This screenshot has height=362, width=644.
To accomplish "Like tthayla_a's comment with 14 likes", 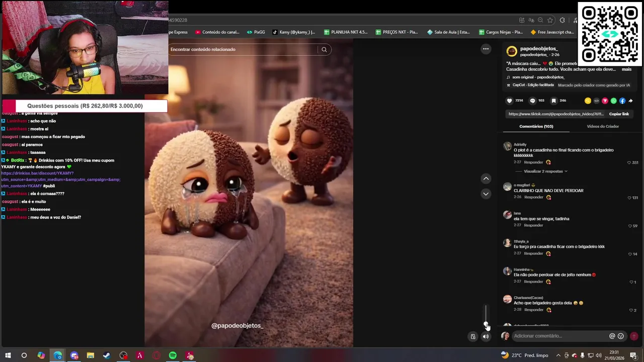I will (630, 254).
